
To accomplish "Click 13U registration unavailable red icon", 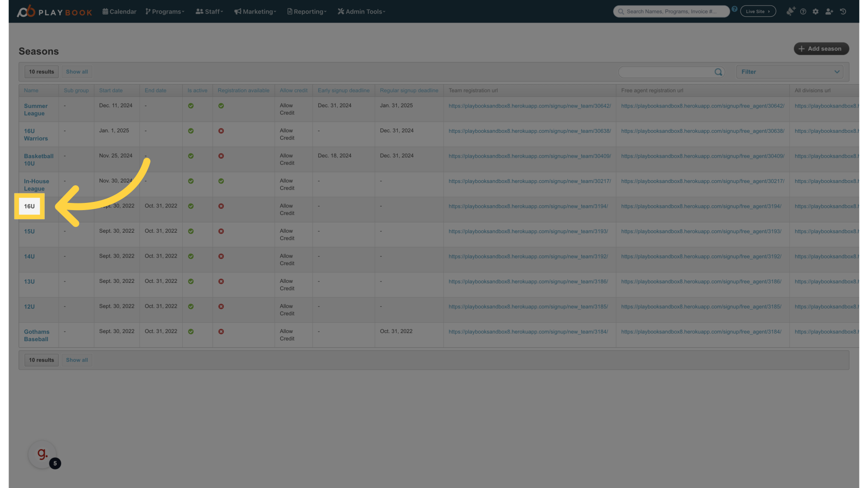I will [221, 282].
